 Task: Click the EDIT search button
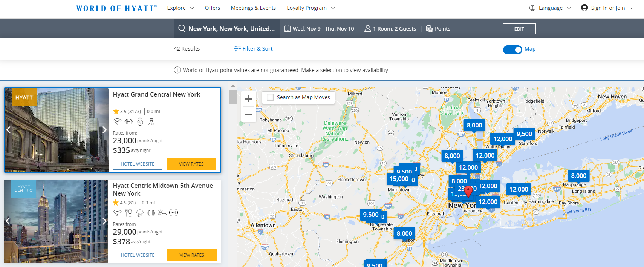pos(519,29)
